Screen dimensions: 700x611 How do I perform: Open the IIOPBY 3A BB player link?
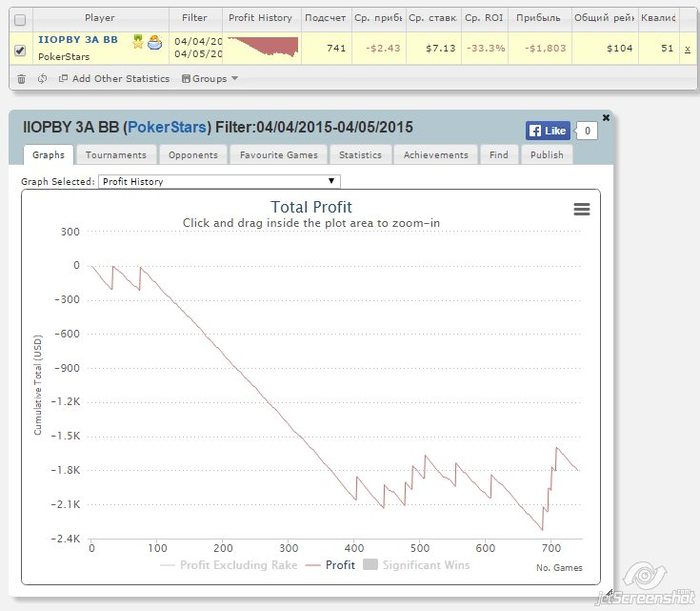78,40
